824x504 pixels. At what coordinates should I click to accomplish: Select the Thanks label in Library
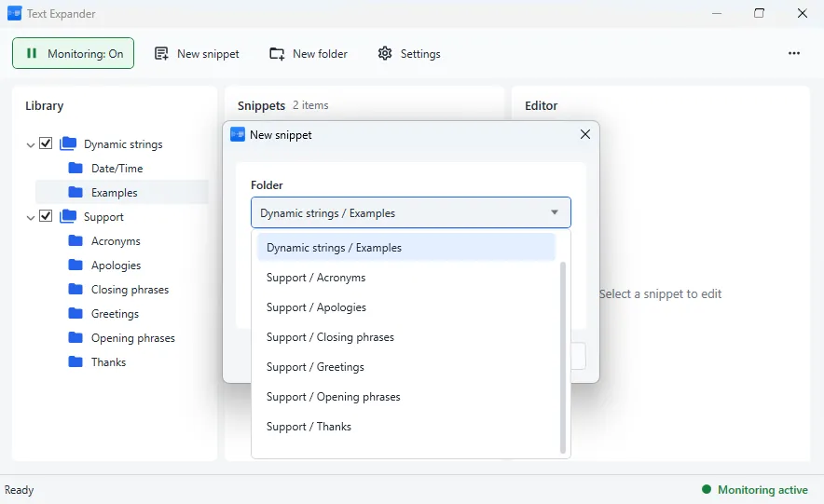pyautogui.click(x=109, y=361)
